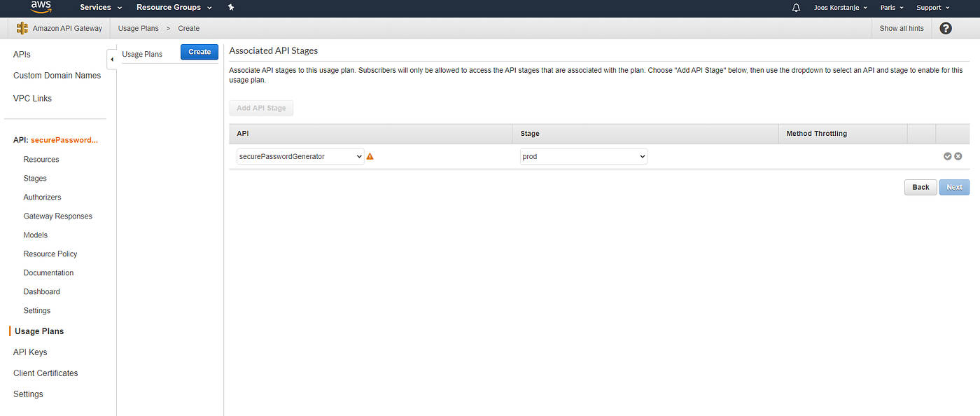980x416 pixels.
Task: Click the Create breadcrumb text
Action: coord(189,28)
